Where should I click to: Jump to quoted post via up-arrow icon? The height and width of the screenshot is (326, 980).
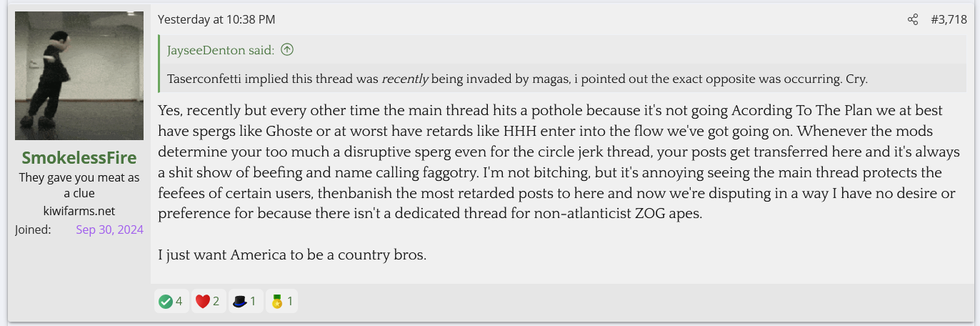coord(287,50)
